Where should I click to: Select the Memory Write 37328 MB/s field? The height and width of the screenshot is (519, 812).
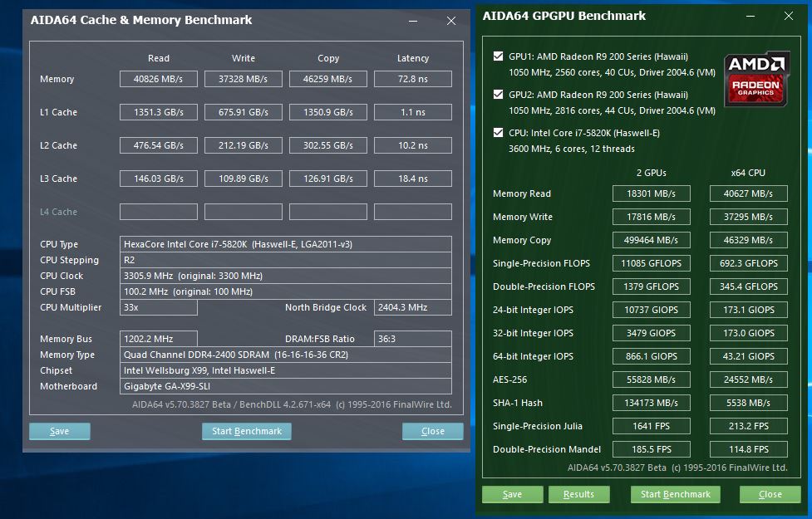pos(244,79)
